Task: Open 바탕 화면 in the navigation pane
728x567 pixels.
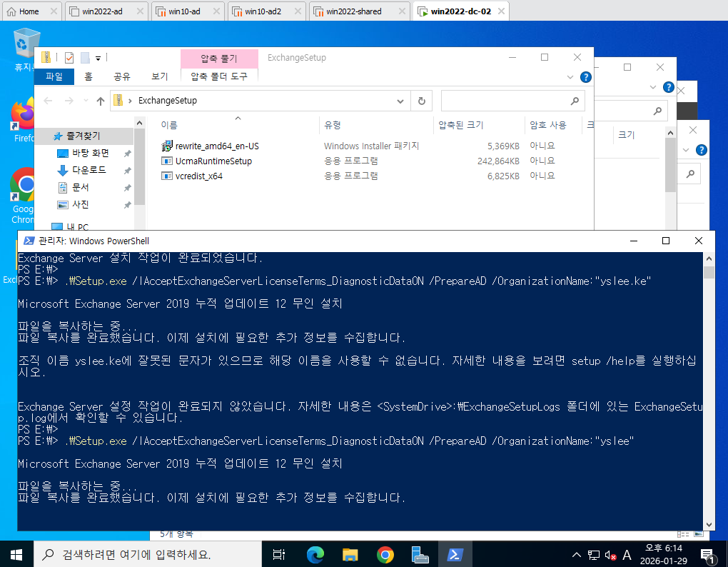Action: click(90, 154)
